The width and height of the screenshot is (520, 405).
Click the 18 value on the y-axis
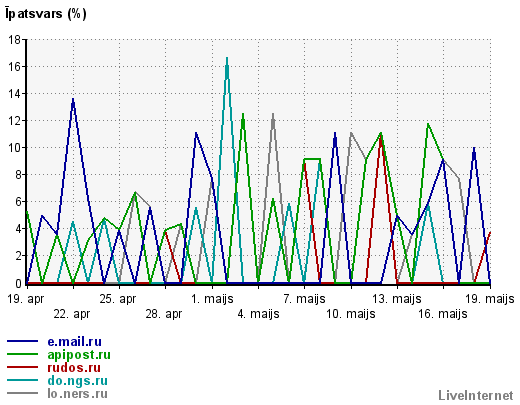point(14,40)
